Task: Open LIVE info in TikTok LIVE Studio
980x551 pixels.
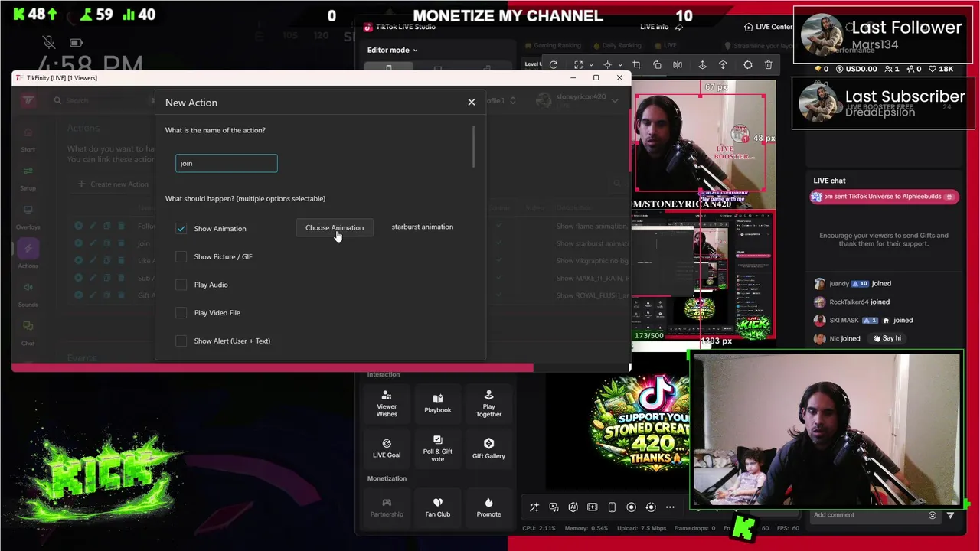Action: click(654, 27)
